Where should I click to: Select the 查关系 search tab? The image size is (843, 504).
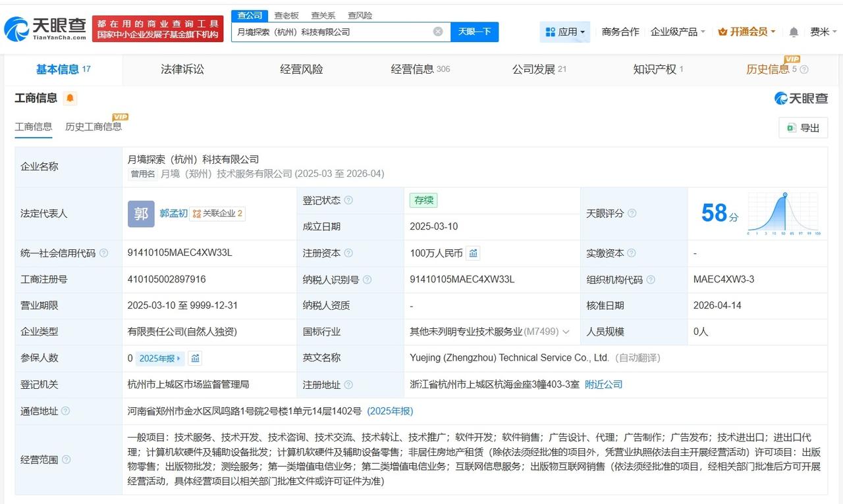point(323,15)
